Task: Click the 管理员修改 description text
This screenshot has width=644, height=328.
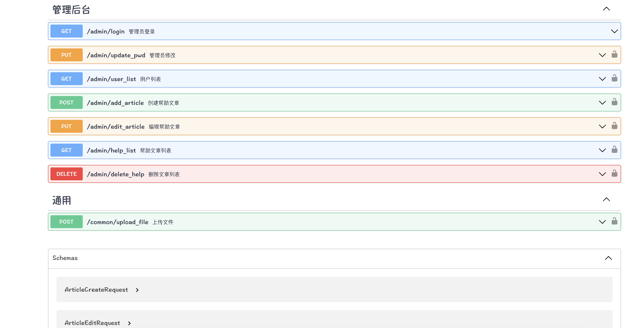Action: tap(162, 55)
